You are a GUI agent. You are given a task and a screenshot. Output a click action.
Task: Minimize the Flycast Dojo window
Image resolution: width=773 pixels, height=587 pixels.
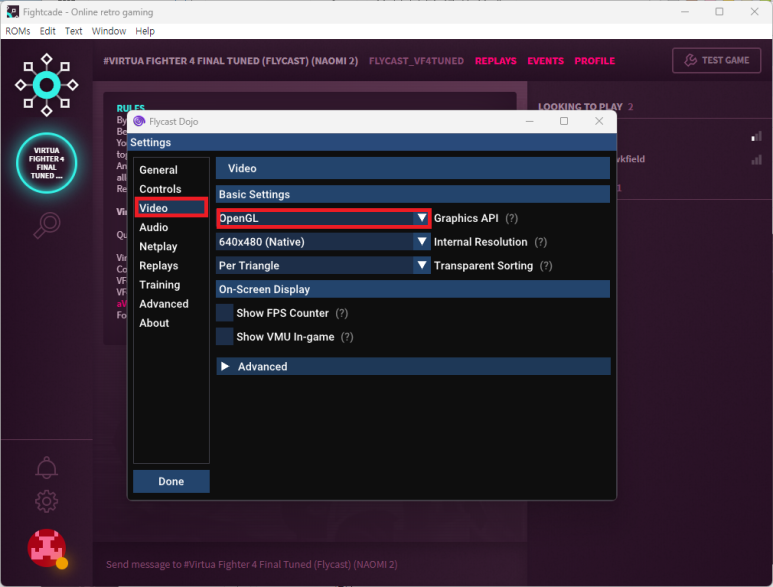pyautogui.click(x=529, y=121)
